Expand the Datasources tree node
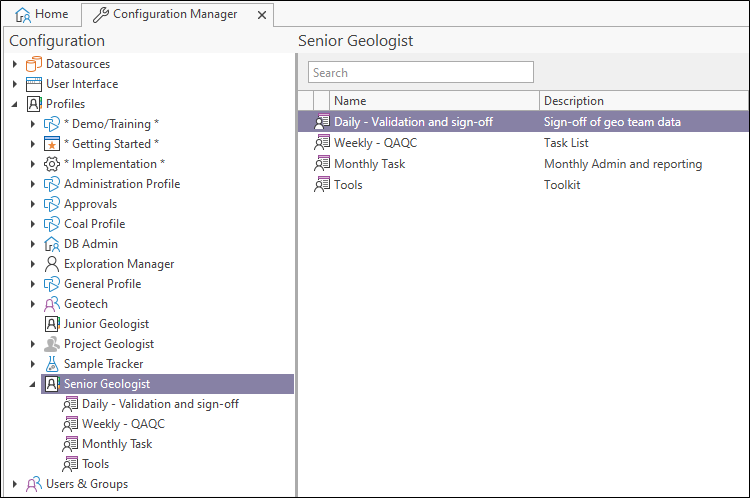Image resolution: width=750 pixels, height=498 pixels. (15, 64)
